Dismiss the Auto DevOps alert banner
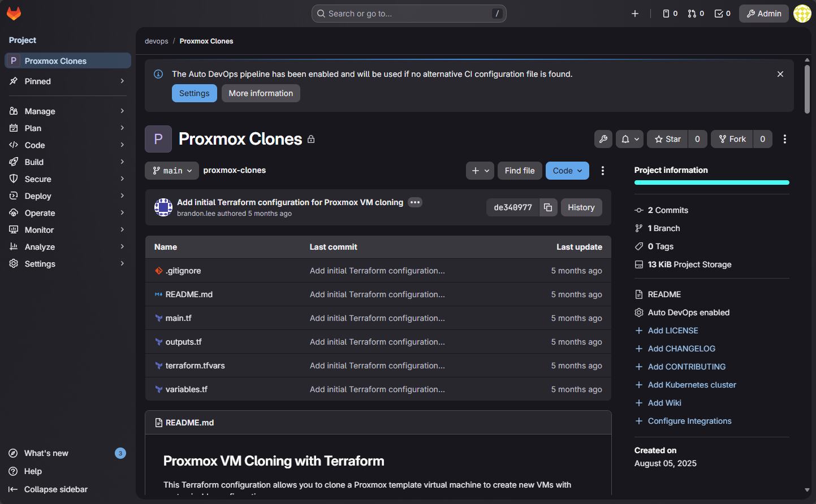Viewport: 816px width, 504px height. point(780,74)
